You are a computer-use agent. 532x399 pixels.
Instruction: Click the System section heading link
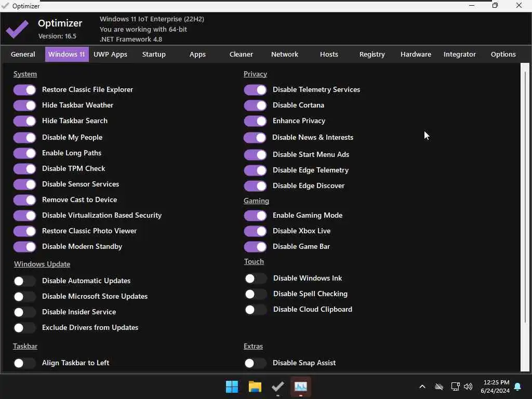click(x=25, y=74)
